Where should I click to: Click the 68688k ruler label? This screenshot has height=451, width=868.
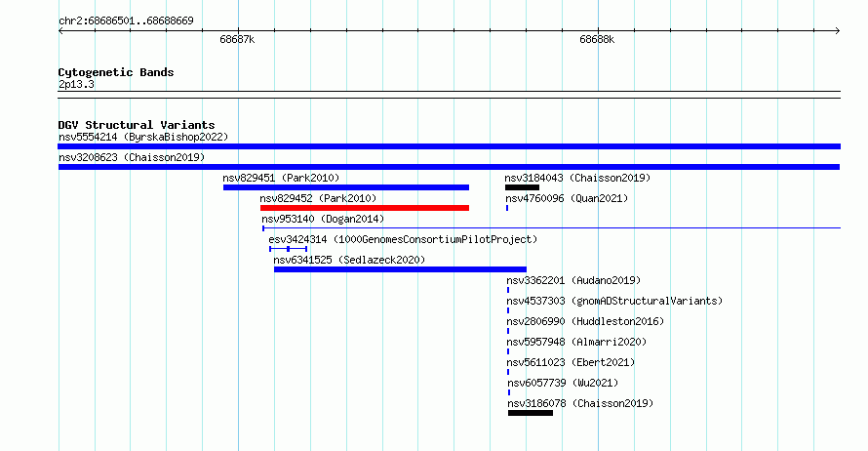(x=597, y=39)
